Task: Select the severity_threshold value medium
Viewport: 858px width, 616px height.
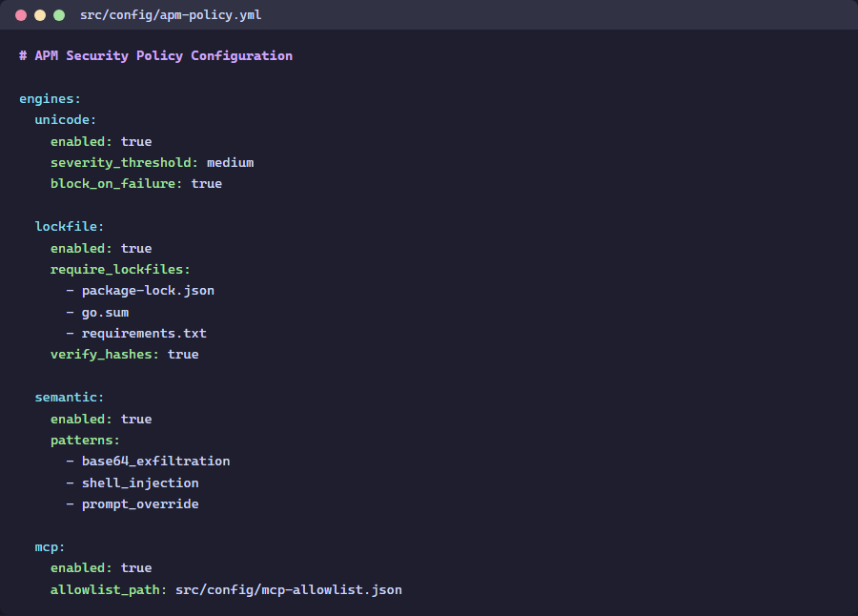Action: [230, 162]
